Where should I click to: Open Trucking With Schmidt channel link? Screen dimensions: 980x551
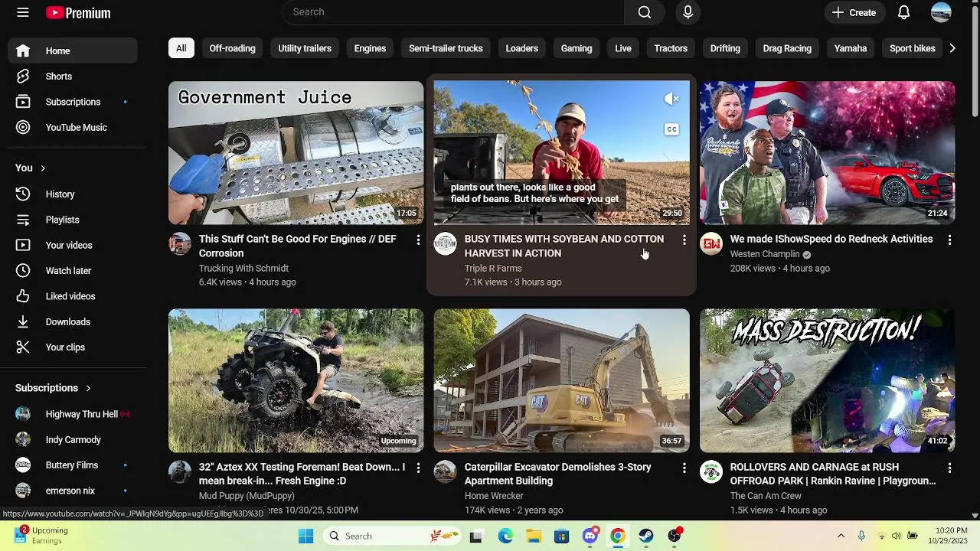[x=243, y=269]
